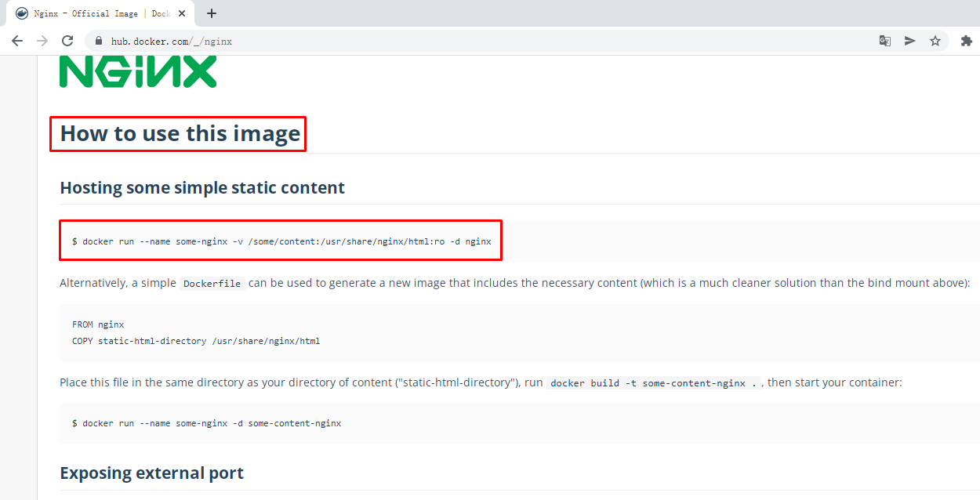Click 'Hosting some simple static content' heading
This screenshot has height=500, width=980.
(x=202, y=188)
